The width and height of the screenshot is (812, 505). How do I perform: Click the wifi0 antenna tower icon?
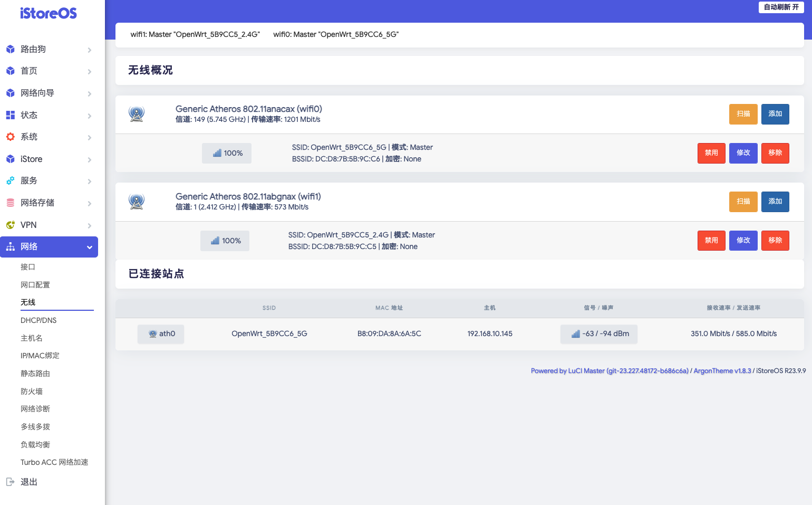tap(136, 114)
